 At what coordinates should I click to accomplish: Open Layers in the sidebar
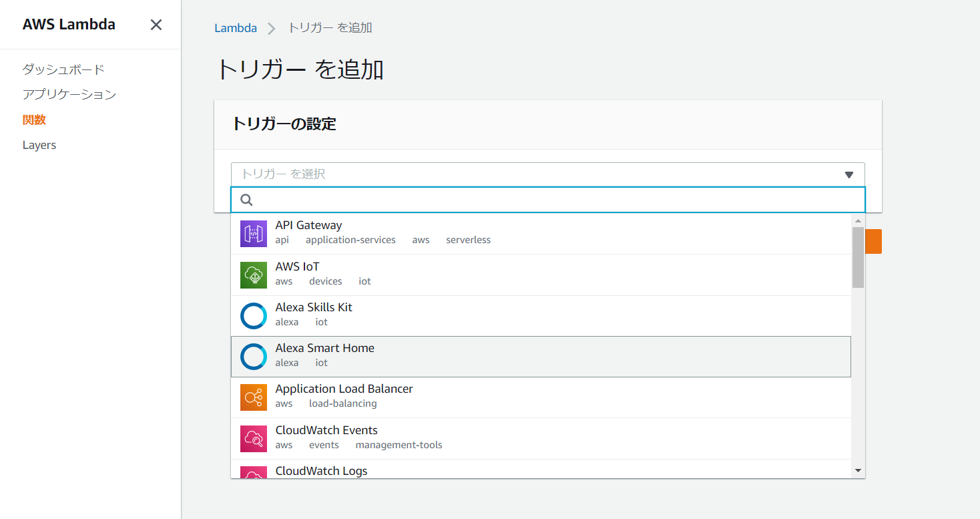click(x=39, y=145)
